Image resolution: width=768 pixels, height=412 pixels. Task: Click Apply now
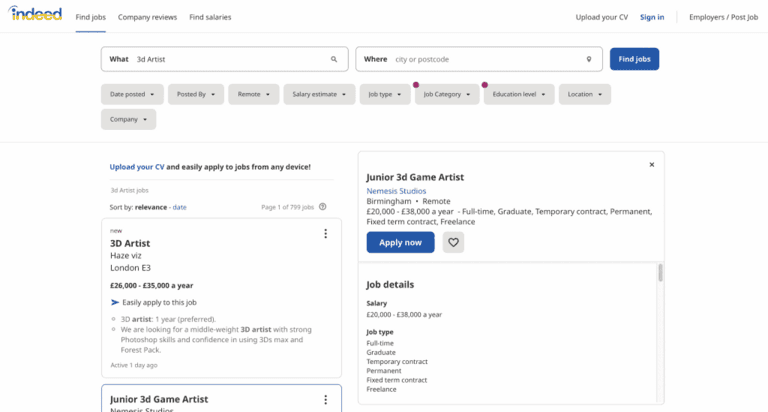coord(400,242)
